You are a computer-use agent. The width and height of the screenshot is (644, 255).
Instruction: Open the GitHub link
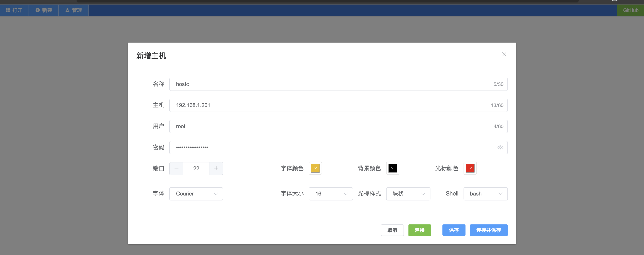click(630, 10)
